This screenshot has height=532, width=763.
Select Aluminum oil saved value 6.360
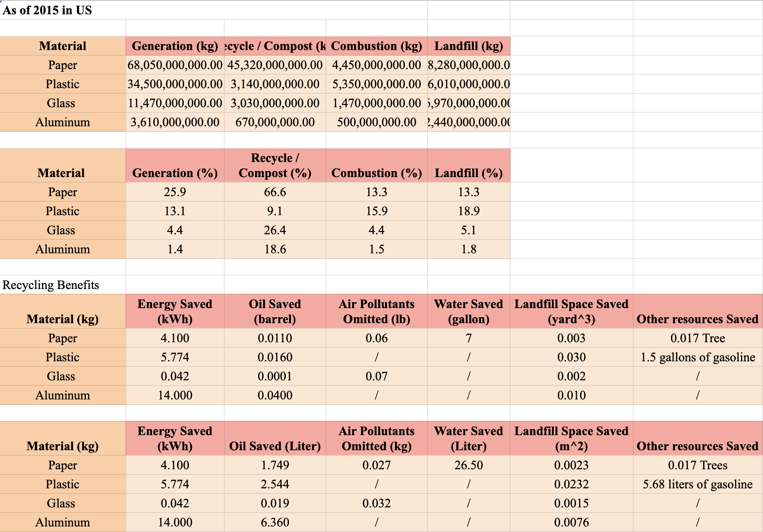click(275, 522)
